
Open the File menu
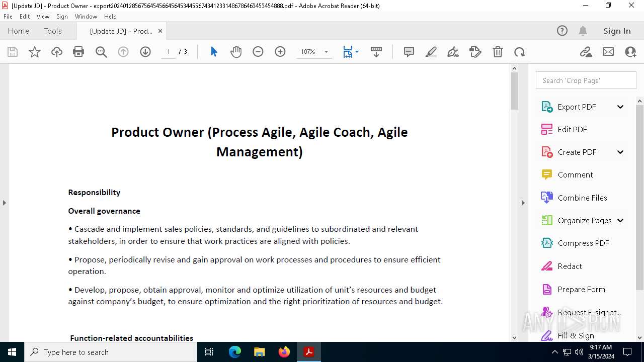pyautogui.click(x=8, y=16)
